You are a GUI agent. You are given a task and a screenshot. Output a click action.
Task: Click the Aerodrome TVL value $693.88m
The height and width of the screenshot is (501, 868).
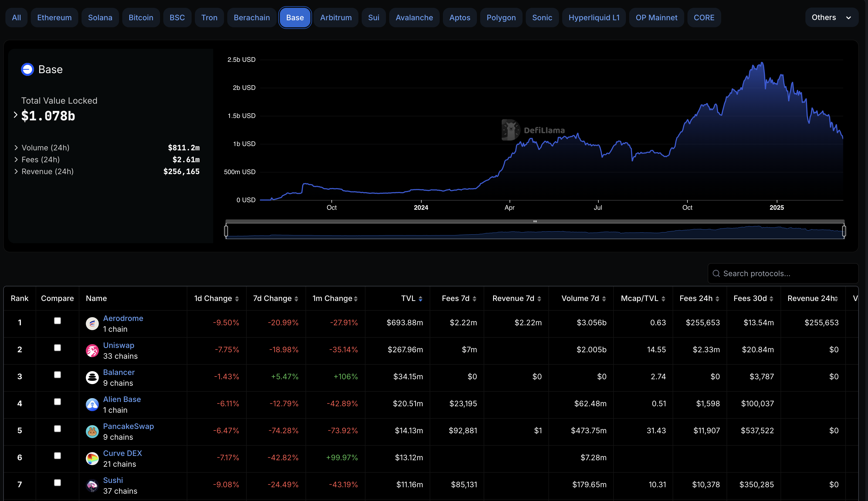[x=405, y=323]
